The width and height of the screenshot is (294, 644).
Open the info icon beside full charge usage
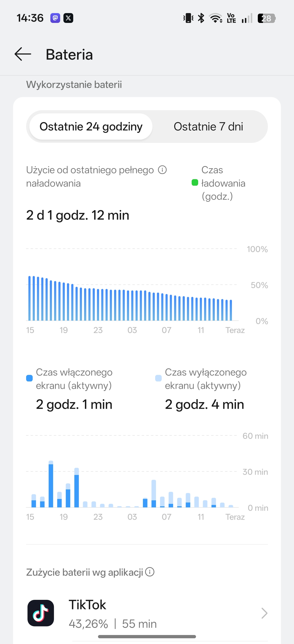(163, 170)
